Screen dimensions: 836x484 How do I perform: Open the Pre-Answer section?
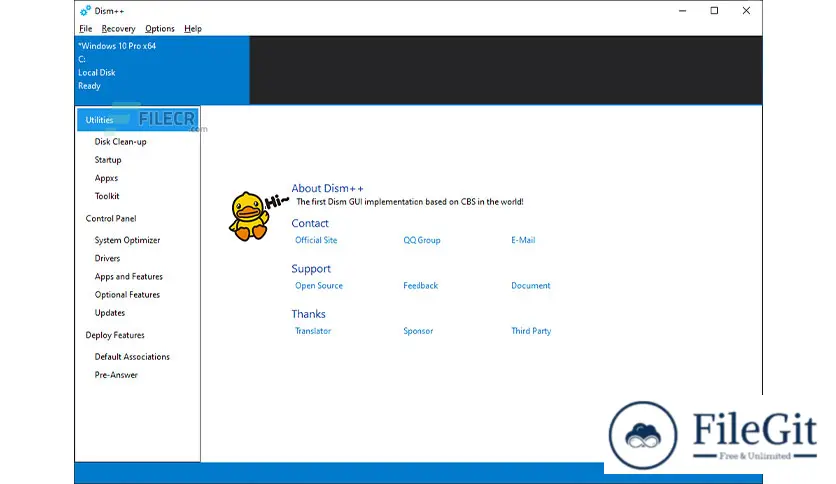pos(116,375)
